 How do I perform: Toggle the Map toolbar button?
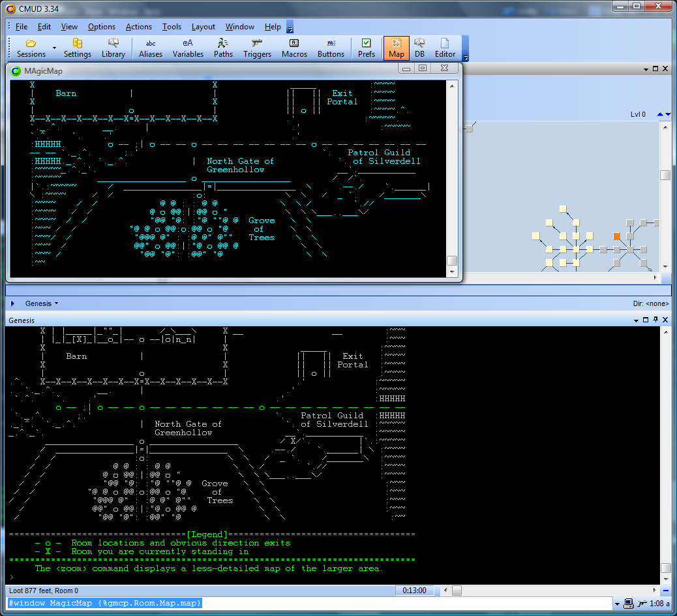tap(397, 48)
